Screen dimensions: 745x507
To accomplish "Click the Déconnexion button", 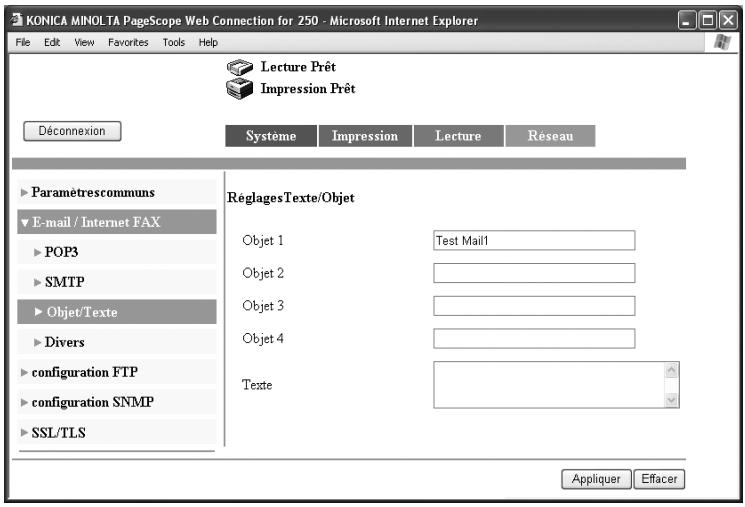I will coord(72,131).
